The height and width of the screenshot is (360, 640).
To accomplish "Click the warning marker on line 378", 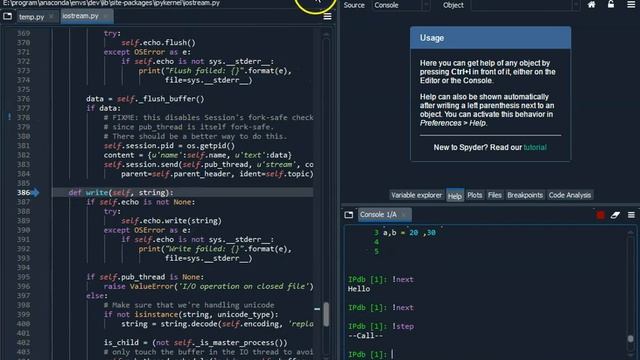I will [9, 117].
